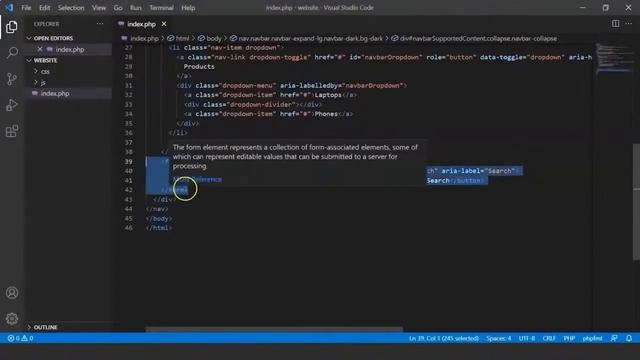Open the Go menu
Image resolution: width=640 pixels, height=360 pixels.
pyautogui.click(x=118, y=7)
